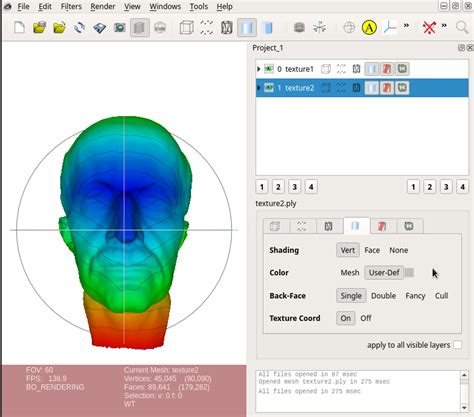474x417 pixels.
Task: Open the Filters menu
Action: 71,7
